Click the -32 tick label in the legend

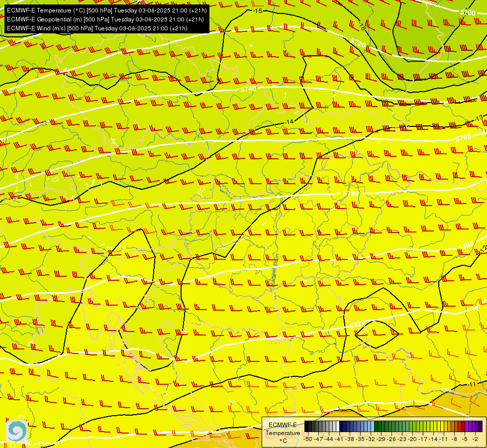point(371,439)
